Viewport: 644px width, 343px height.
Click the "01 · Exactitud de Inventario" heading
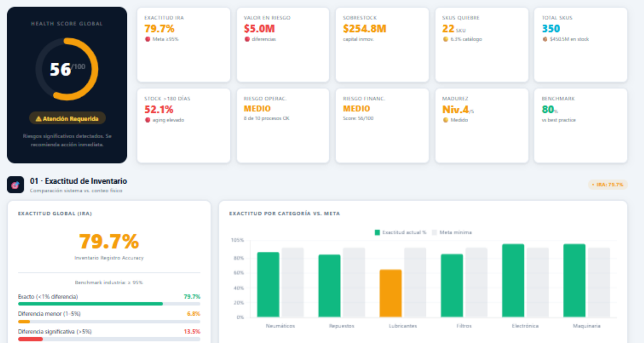[78, 181]
